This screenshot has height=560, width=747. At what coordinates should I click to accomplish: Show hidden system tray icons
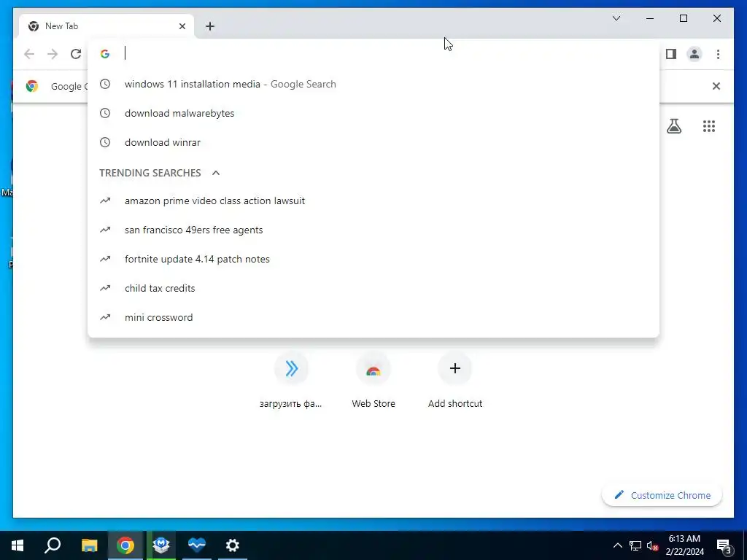pyautogui.click(x=617, y=545)
